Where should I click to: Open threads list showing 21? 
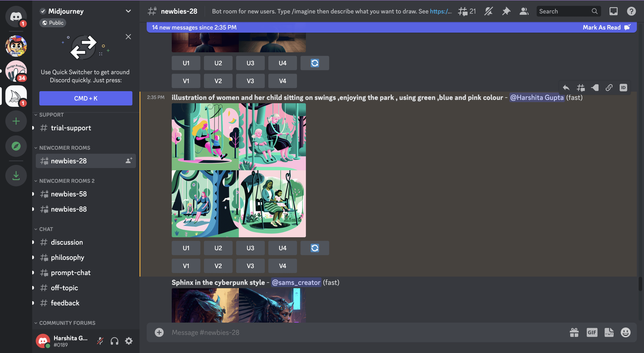click(467, 11)
